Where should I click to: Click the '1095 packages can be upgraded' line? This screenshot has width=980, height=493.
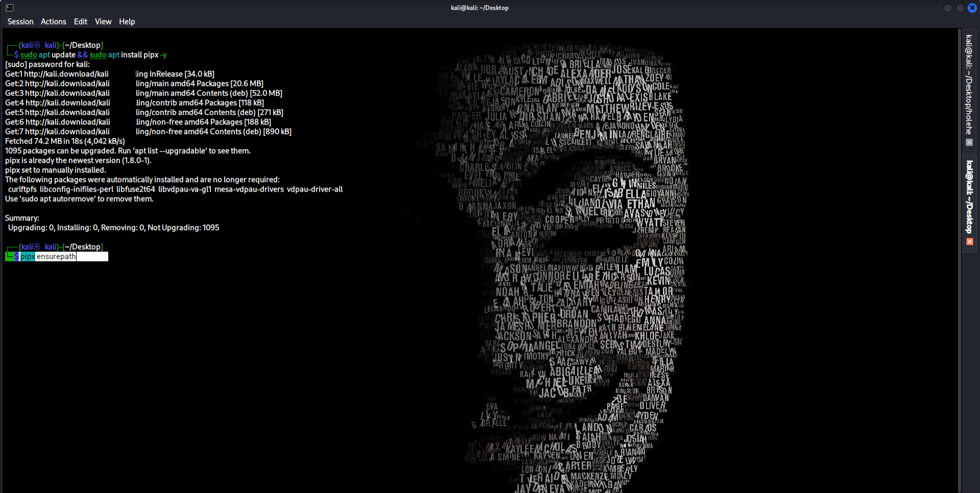pyautogui.click(x=128, y=151)
